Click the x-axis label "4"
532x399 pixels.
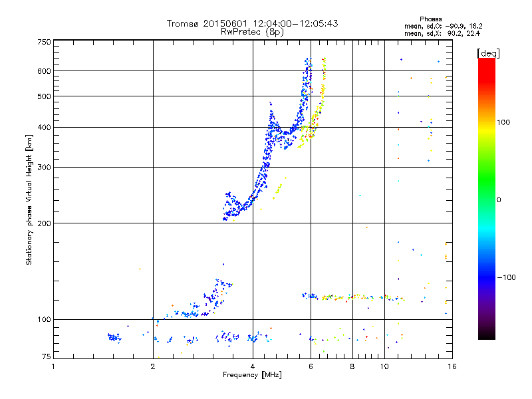pos(253,366)
